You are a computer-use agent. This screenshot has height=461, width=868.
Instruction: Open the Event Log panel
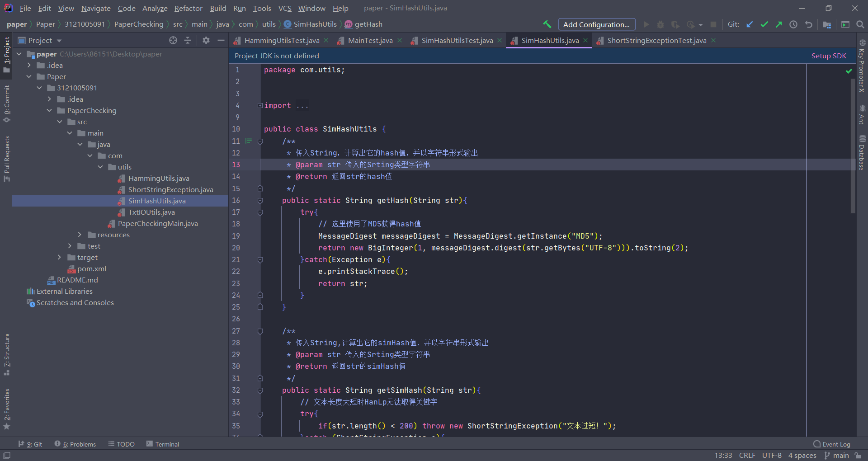832,444
